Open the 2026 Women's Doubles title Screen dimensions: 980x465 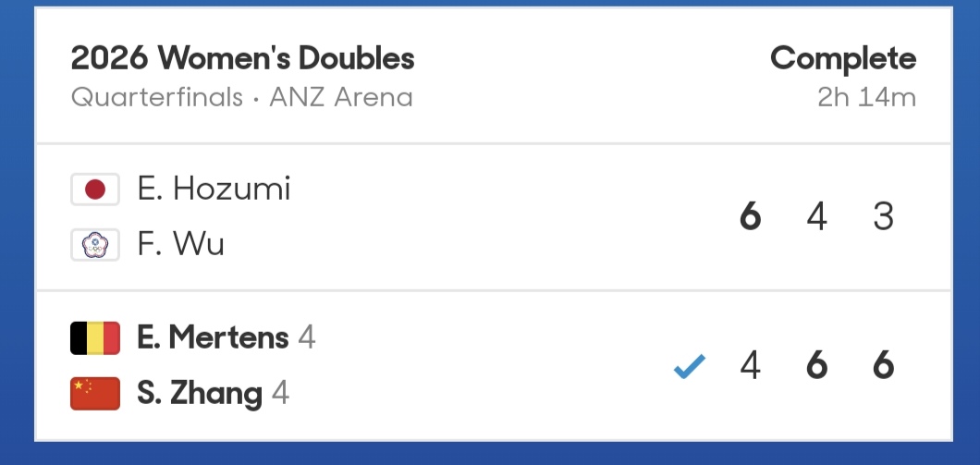242,59
